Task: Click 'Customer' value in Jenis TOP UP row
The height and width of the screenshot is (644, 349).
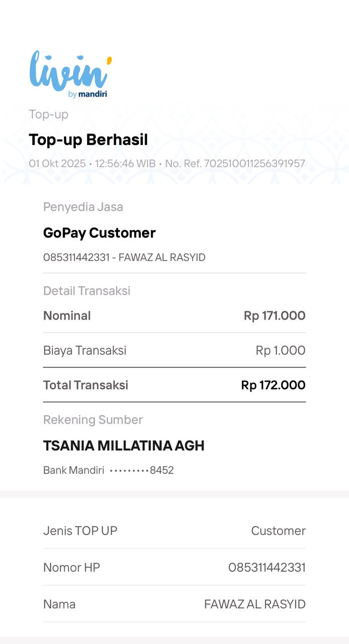Action: [278, 531]
